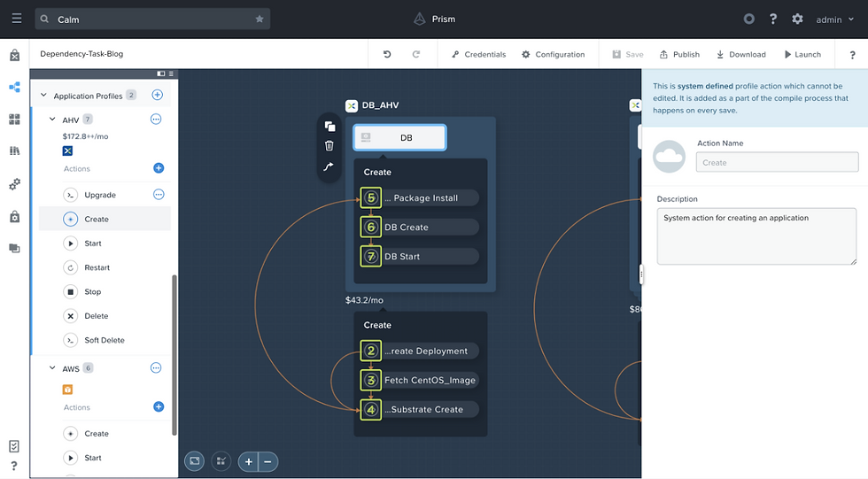Viewport: 868px width, 479px height.
Task: Add a new application profile
Action: tap(158, 95)
